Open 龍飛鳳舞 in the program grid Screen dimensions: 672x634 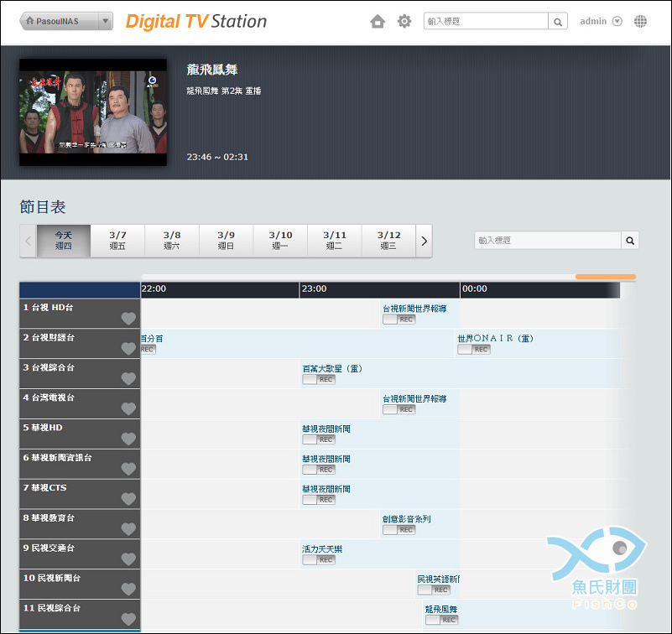tap(441, 609)
